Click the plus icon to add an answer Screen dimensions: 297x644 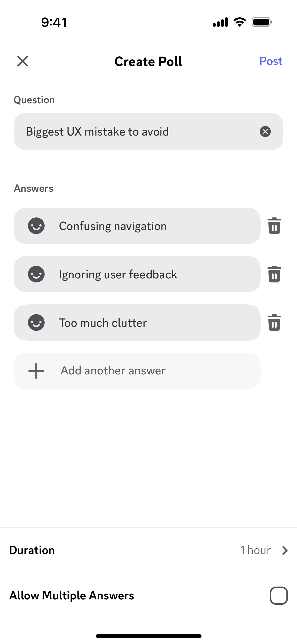pyautogui.click(x=36, y=370)
